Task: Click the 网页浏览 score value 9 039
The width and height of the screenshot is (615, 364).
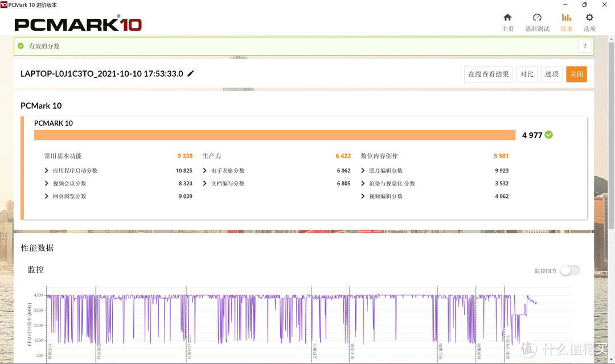Action: (x=186, y=196)
